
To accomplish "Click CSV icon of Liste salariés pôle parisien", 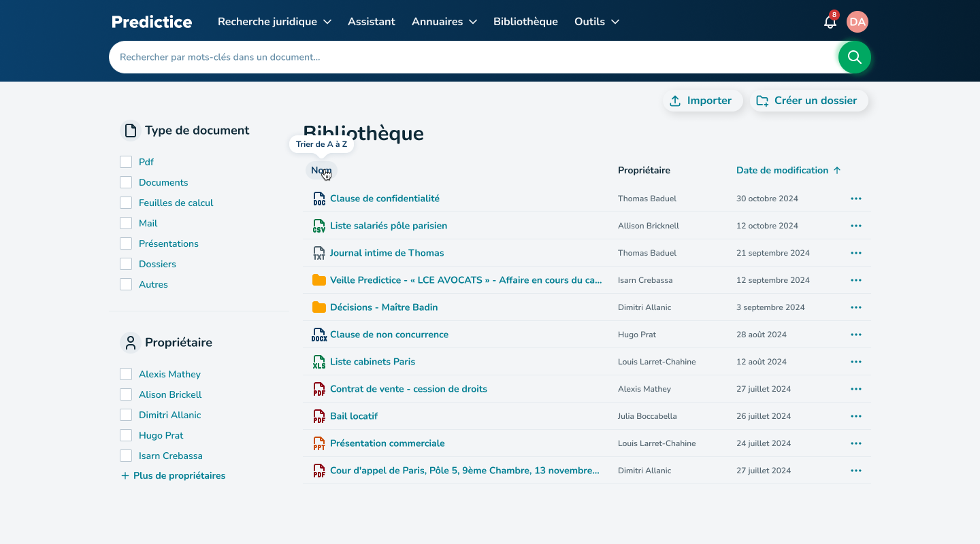I will point(319,226).
